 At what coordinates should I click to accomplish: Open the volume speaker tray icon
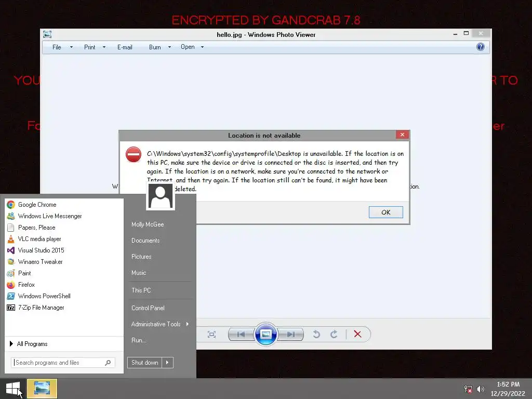[x=481, y=389]
